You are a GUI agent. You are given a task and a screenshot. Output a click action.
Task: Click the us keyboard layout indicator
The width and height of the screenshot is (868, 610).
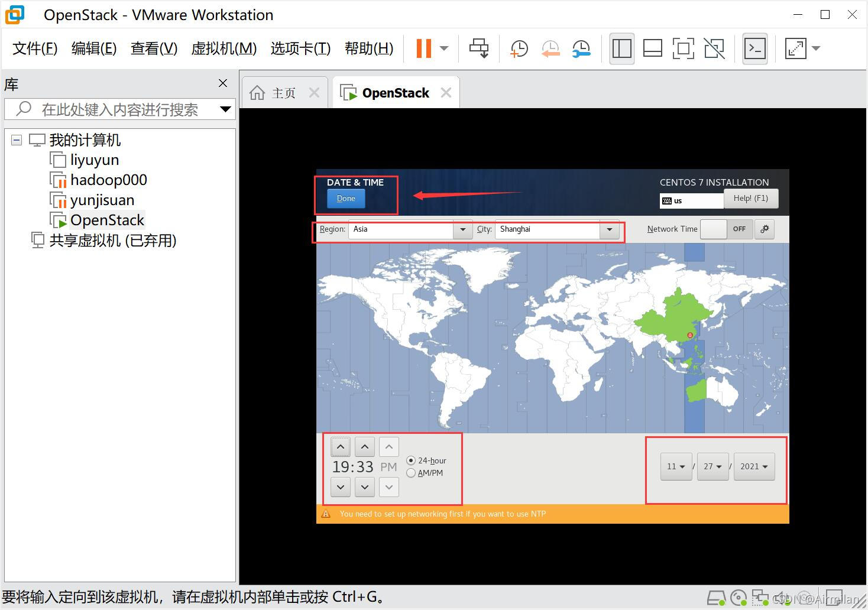click(692, 201)
